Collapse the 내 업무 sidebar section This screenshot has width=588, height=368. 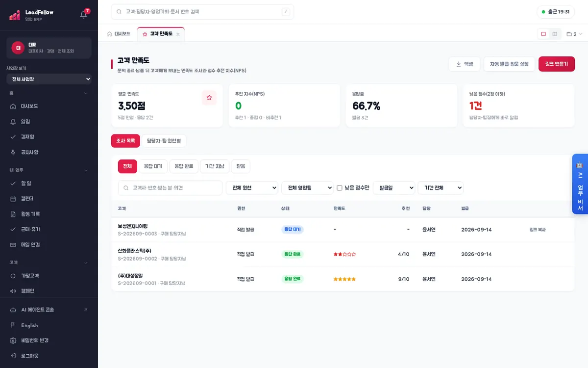coord(86,170)
